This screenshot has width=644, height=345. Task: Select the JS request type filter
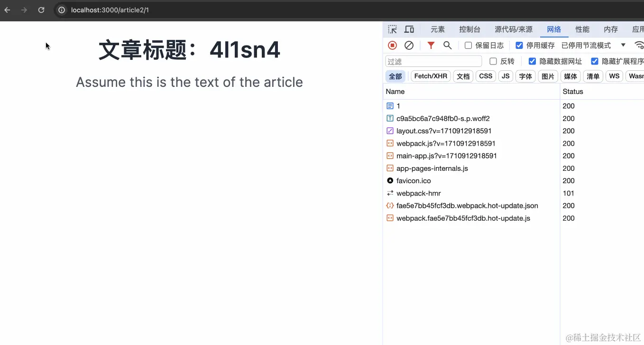506,76
